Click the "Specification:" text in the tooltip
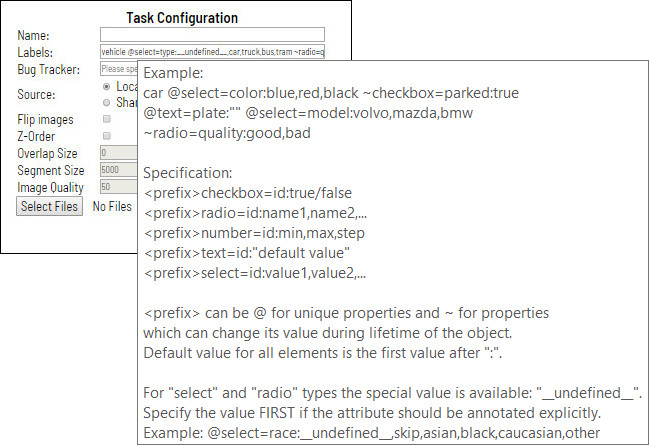The image size is (649, 445). pyautogui.click(x=187, y=172)
